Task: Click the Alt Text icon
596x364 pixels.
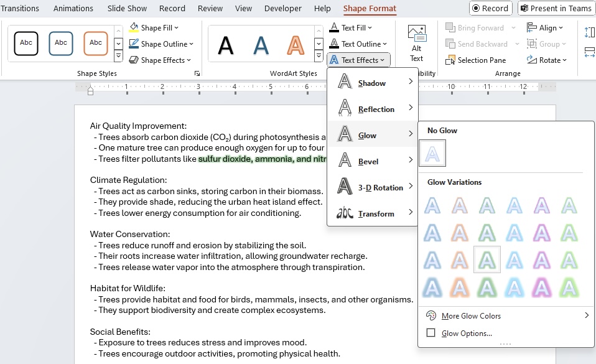Action: pyautogui.click(x=417, y=34)
